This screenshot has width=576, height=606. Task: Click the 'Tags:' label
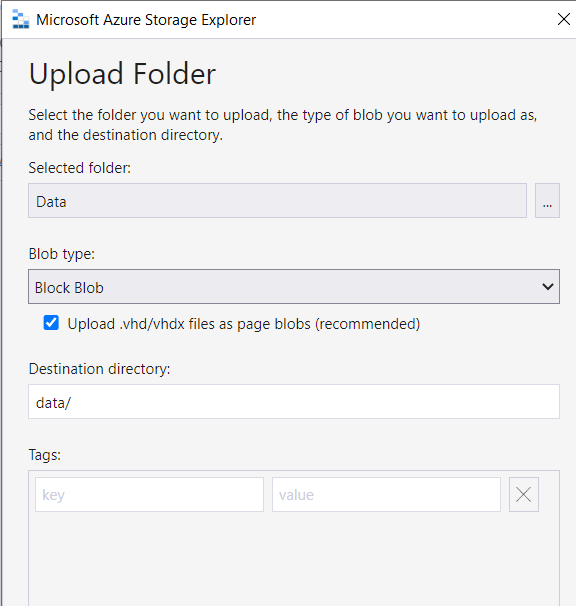pos(44,455)
